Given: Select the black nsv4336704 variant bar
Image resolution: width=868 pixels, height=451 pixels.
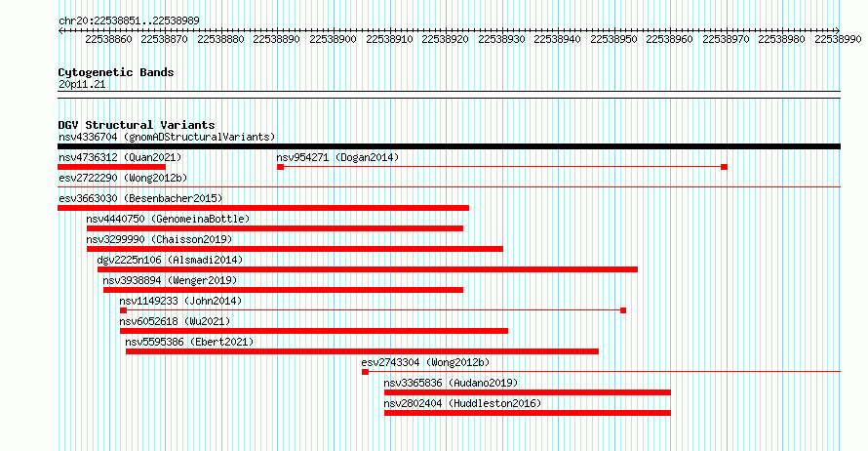Looking at the screenshot, I should (449, 146).
